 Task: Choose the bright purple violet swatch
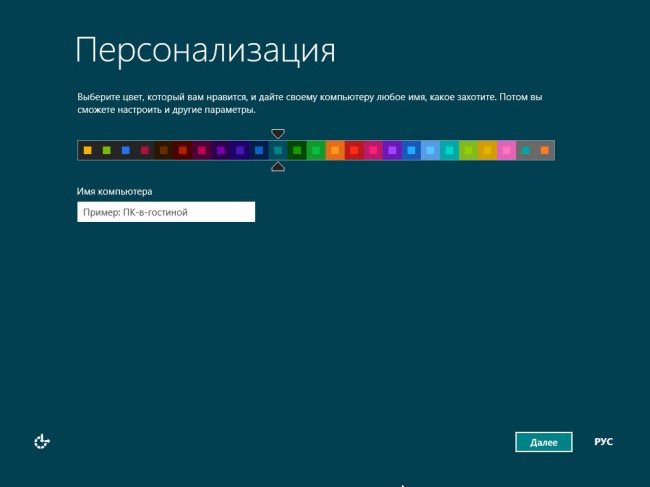[x=393, y=150]
